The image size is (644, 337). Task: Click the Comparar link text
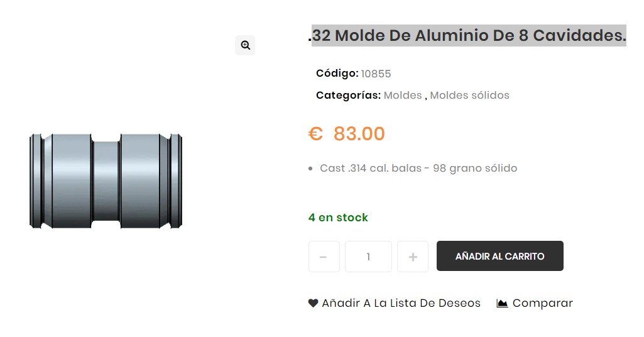pos(542,303)
